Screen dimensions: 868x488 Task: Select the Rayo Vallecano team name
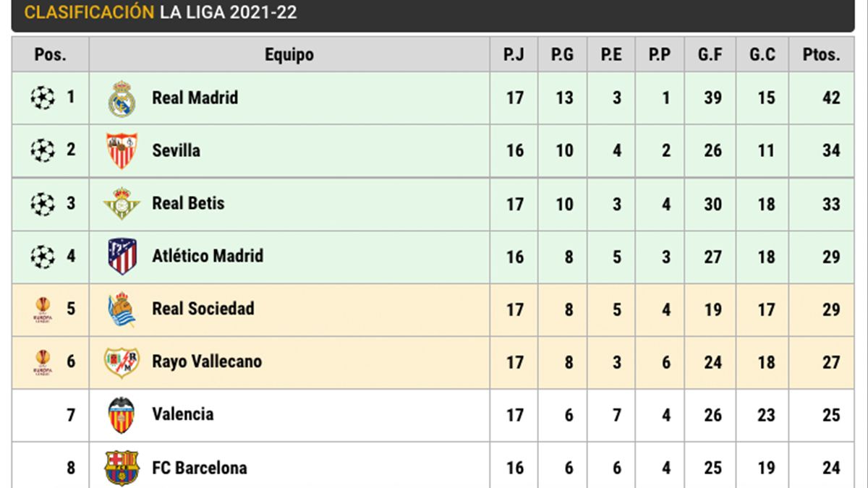point(206,361)
